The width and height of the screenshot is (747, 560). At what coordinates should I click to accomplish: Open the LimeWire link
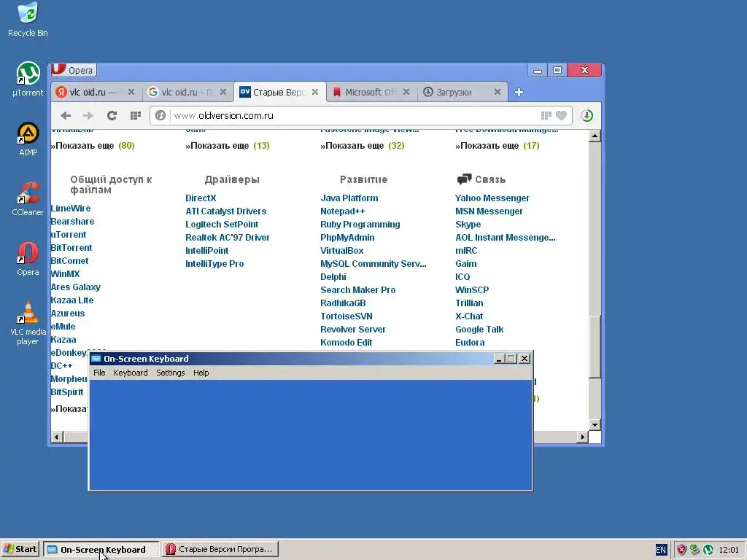tap(71, 208)
